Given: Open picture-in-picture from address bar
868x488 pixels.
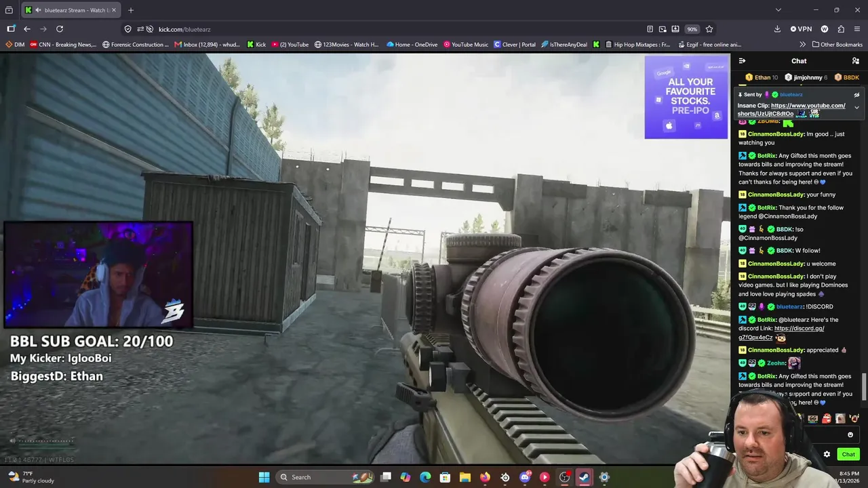Looking at the screenshot, I should pyautogui.click(x=663, y=29).
